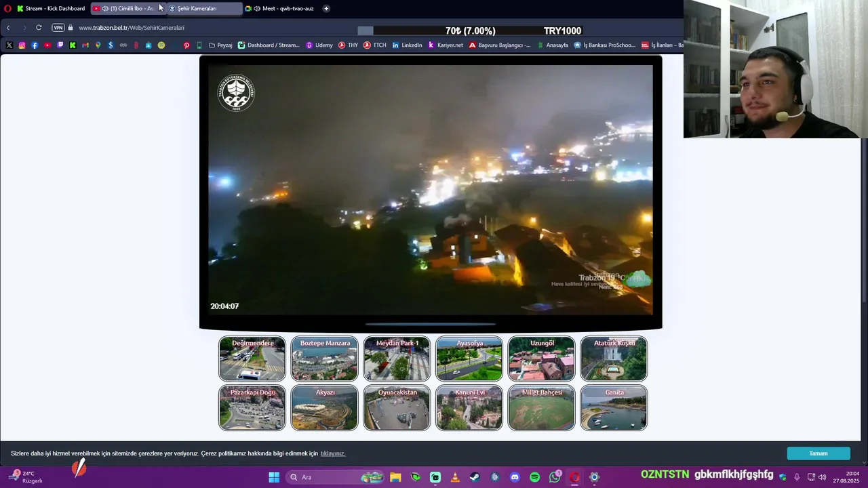Open the LinkedIn bookmark

coord(407,45)
